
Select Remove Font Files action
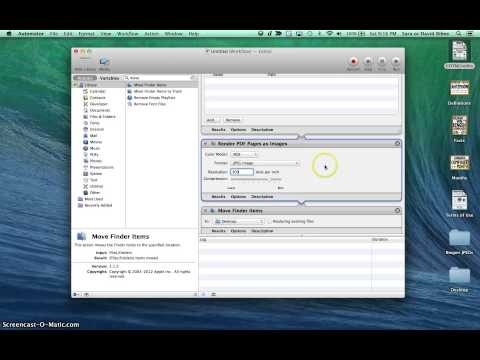[x=150, y=104]
